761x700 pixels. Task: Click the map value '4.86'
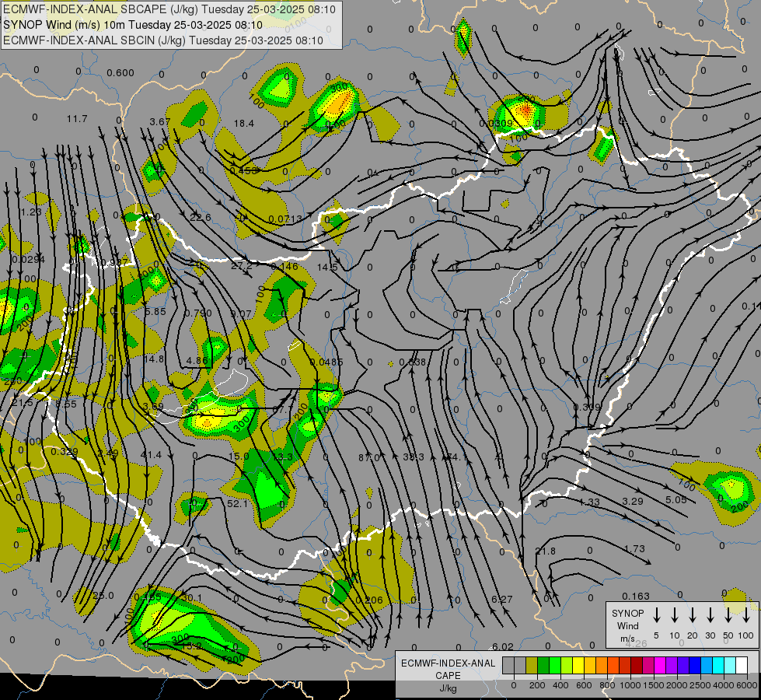tap(197, 360)
